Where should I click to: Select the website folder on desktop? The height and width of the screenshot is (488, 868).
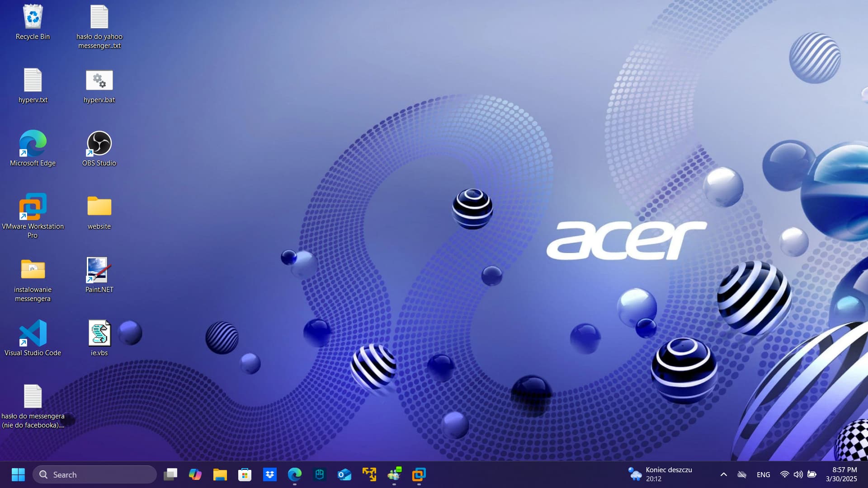[x=99, y=212]
